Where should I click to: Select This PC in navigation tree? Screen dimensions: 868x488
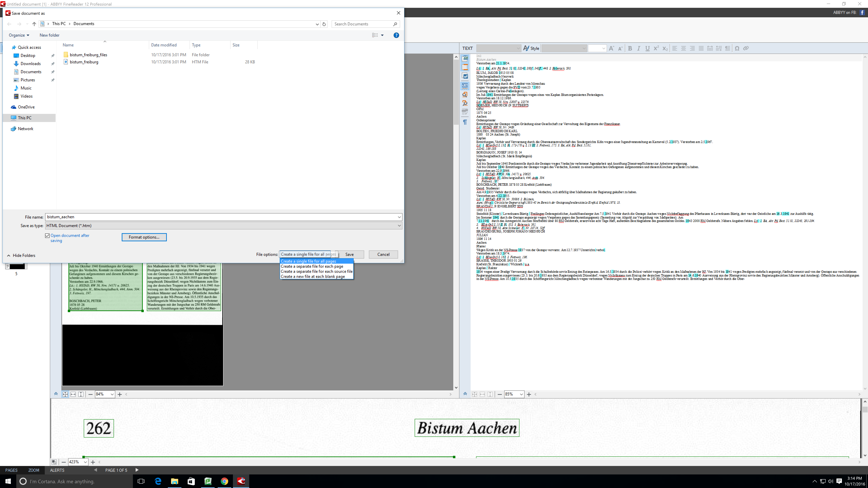coord(25,118)
